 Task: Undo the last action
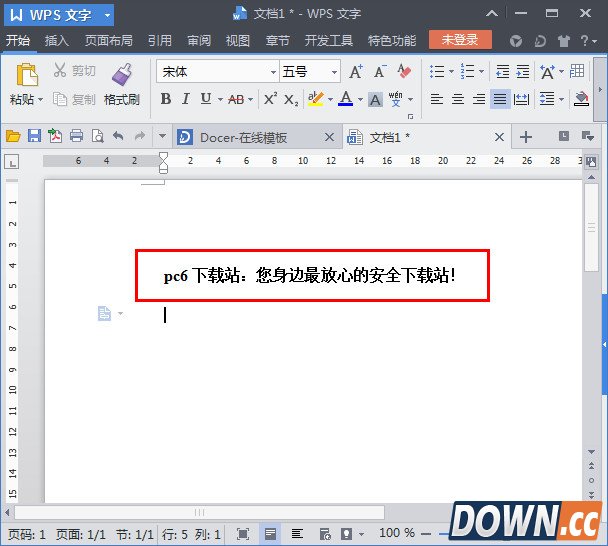118,136
